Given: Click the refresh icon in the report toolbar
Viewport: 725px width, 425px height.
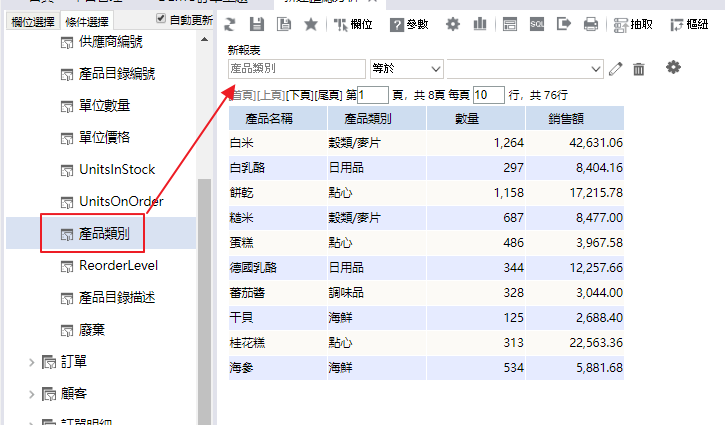Looking at the screenshot, I should pos(231,24).
